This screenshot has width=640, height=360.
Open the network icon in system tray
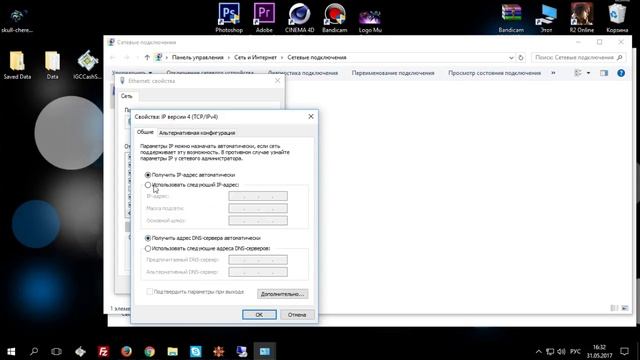pos(550,351)
